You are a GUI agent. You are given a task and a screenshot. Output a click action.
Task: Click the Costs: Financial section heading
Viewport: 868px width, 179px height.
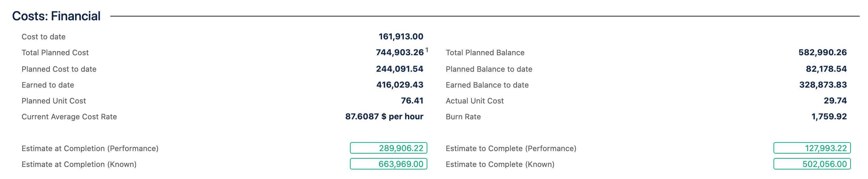[56, 16]
